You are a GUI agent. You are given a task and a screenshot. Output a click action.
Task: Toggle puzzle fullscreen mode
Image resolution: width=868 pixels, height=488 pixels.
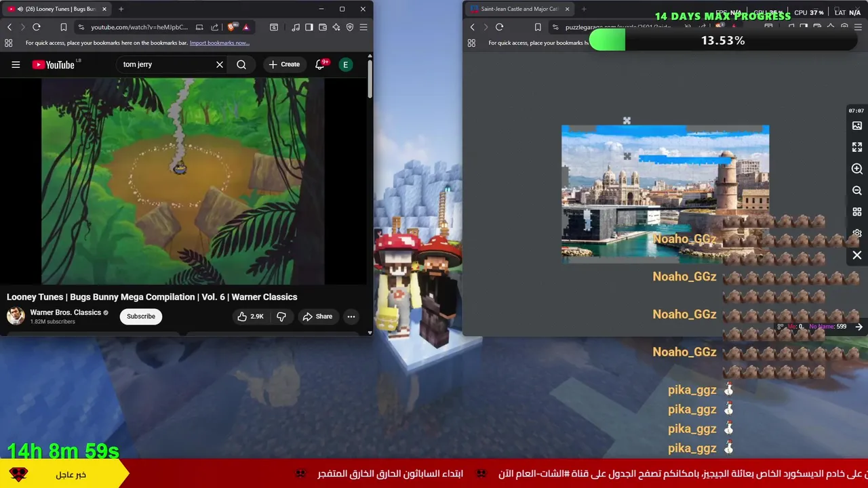point(857,147)
